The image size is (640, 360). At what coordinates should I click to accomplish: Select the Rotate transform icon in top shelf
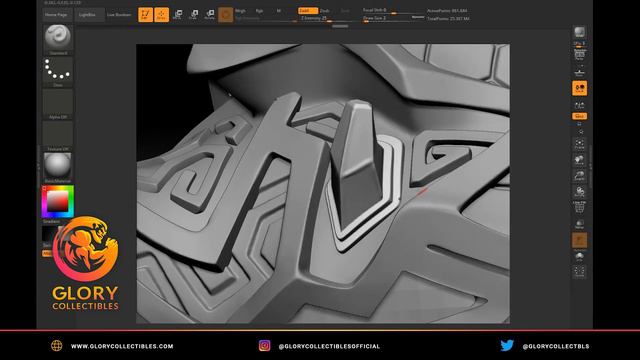point(209,15)
